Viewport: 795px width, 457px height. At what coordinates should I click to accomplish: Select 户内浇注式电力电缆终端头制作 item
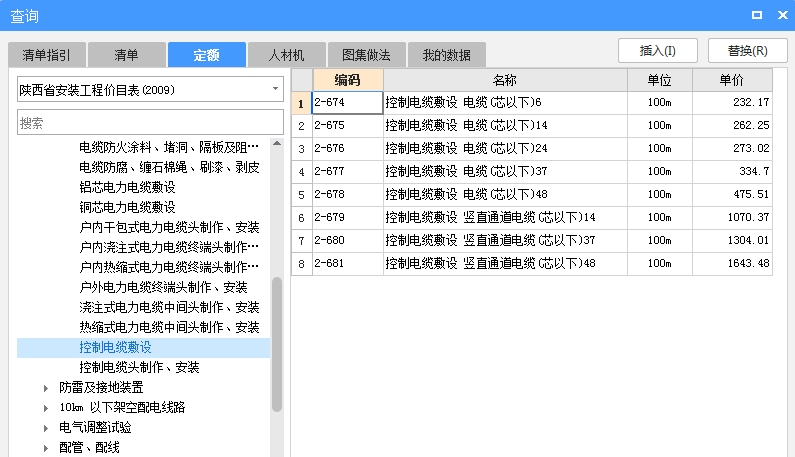[x=169, y=248]
